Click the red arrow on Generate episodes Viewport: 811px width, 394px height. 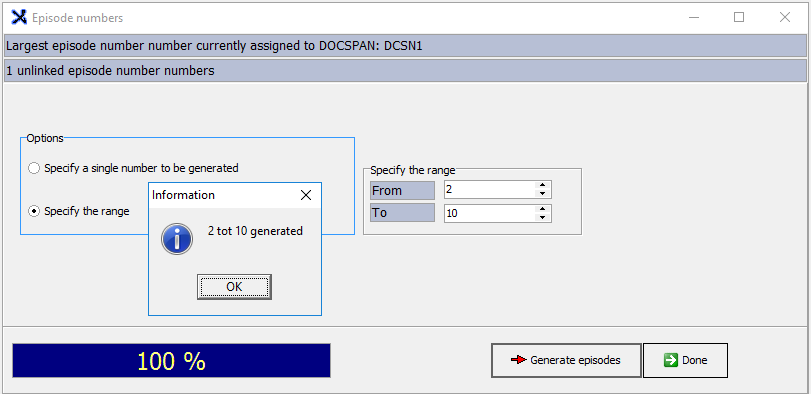click(x=518, y=360)
